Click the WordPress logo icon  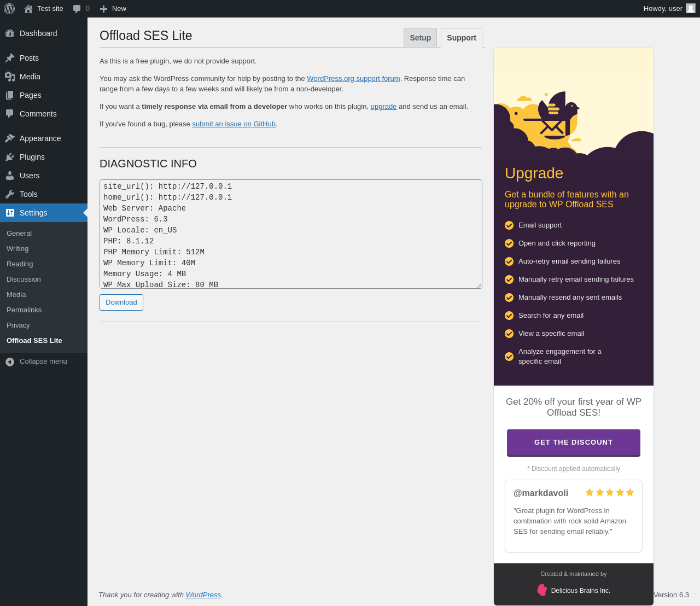pos(9,9)
